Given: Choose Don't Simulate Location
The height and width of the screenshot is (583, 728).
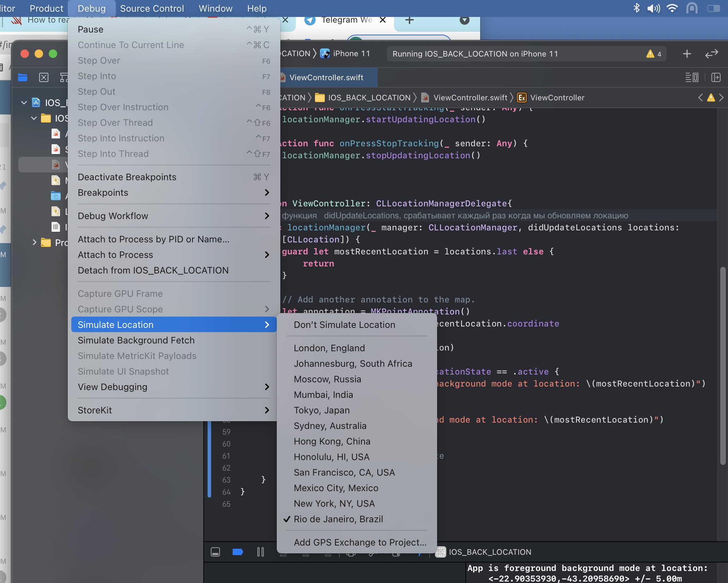Looking at the screenshot, I should pyautogui.click(x=357, y=325).
